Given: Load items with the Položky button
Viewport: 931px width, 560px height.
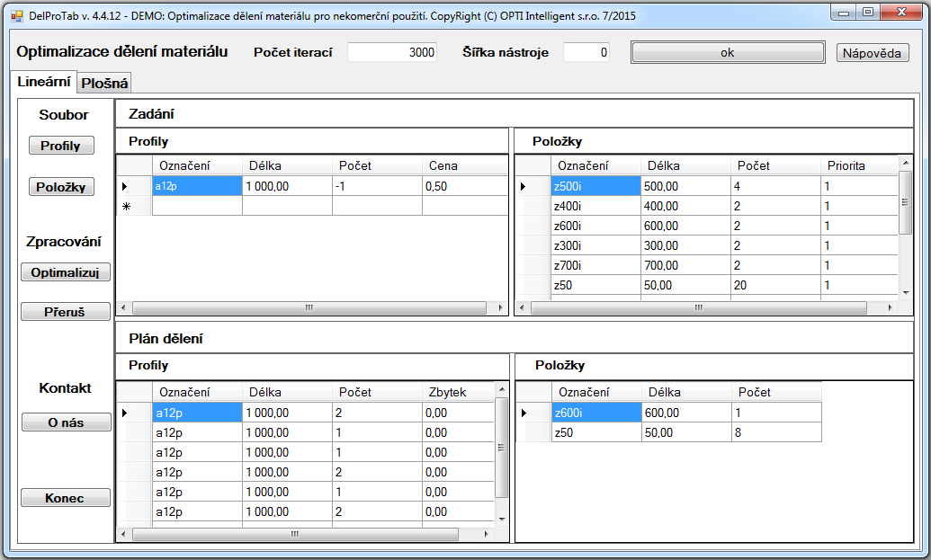Looking at the screenshot, I should pyautogui.click(x=60, y=187).
